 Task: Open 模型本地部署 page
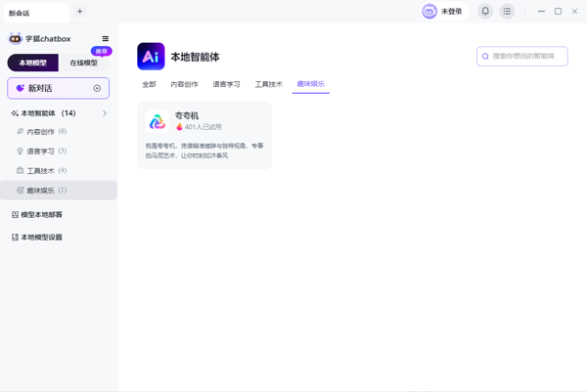click(41, 215)
